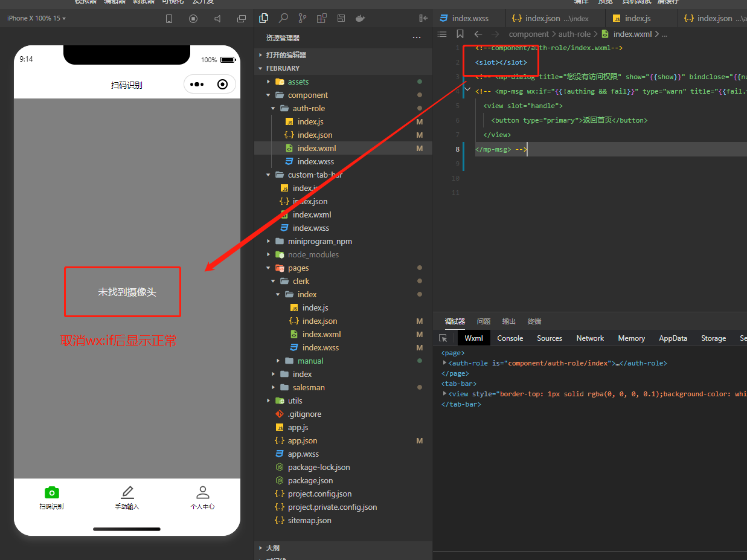Fold the code block at line 4
The image size is (747, 560).
coord(467,90)
